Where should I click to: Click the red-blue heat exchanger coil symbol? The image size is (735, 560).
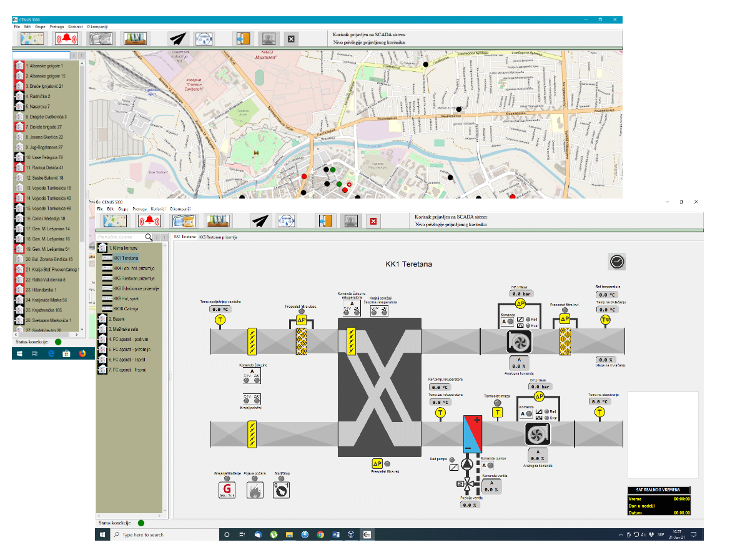(x=471, y=434)
